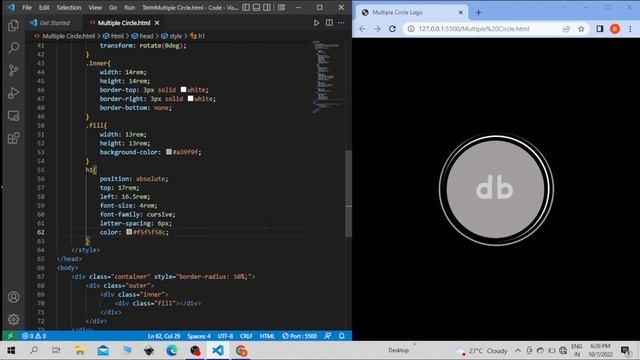Click browser Forward arrow

pyautogui.click(x=377, y=29)
